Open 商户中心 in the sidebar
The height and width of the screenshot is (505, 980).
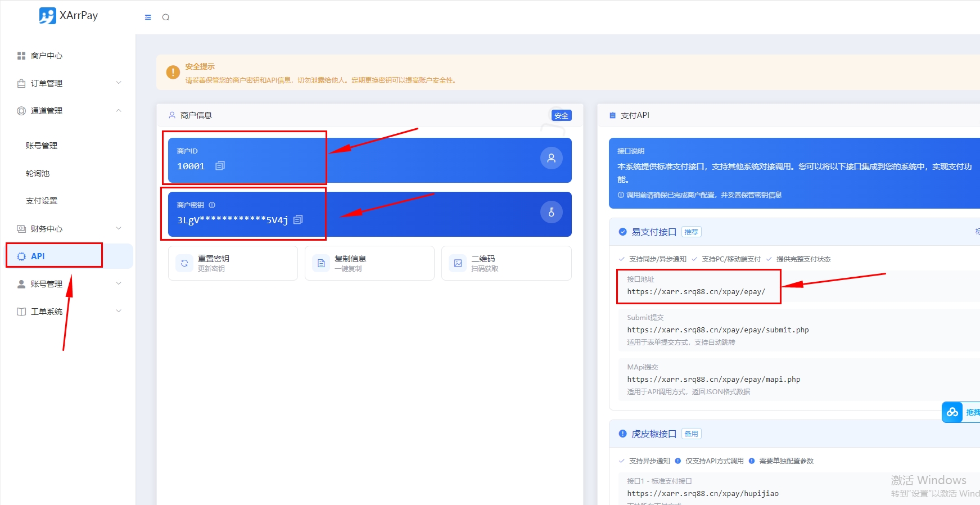click(x=47, y=56)
